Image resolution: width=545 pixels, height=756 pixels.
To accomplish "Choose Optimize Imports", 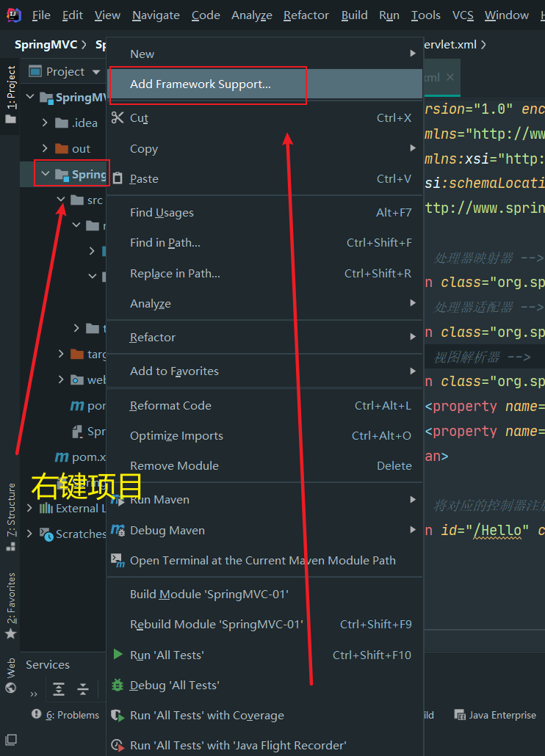I will (264, 436).
